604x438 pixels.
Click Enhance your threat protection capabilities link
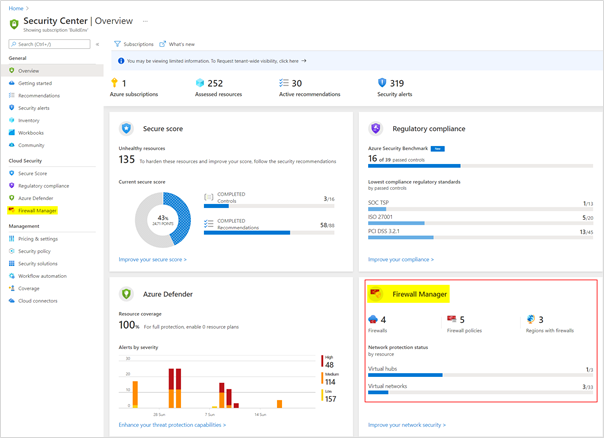[x=172, y=425]
